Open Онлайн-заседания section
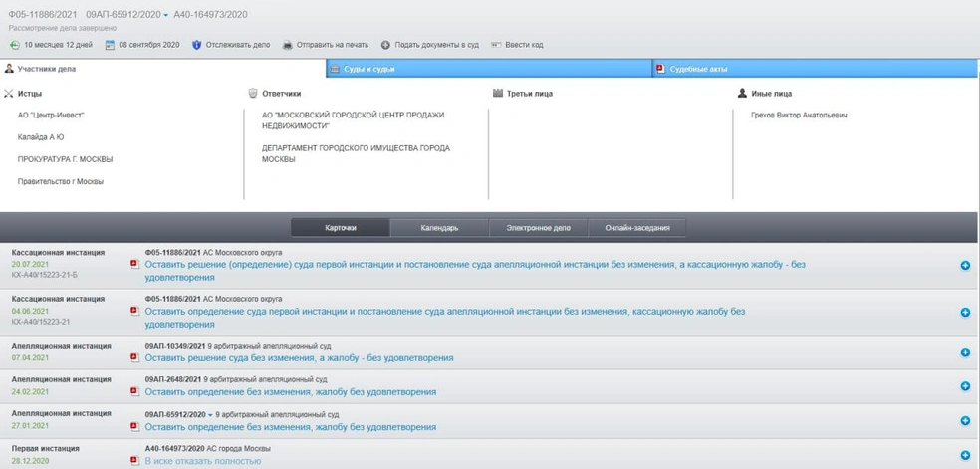980x469 pixels. coord(636,228)
